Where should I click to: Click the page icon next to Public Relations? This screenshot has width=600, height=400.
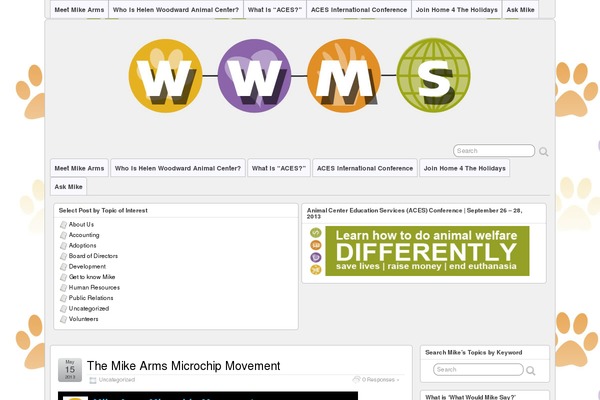pos(64,298)
